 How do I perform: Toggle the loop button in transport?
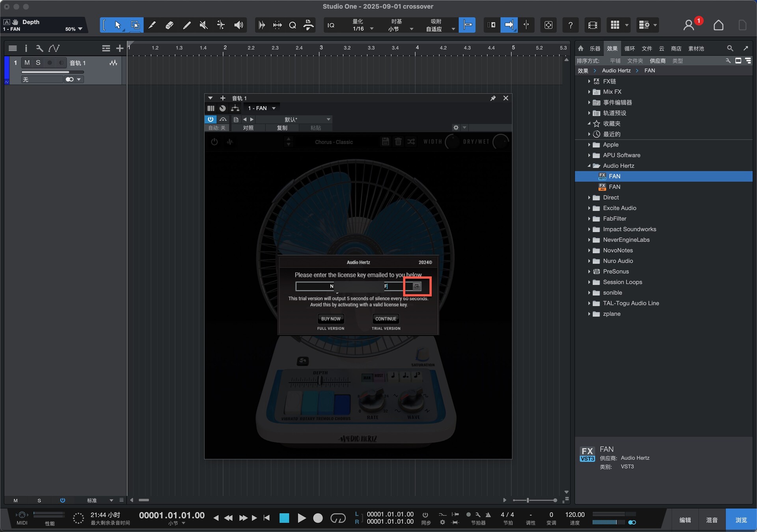click(x=337, y=518)
